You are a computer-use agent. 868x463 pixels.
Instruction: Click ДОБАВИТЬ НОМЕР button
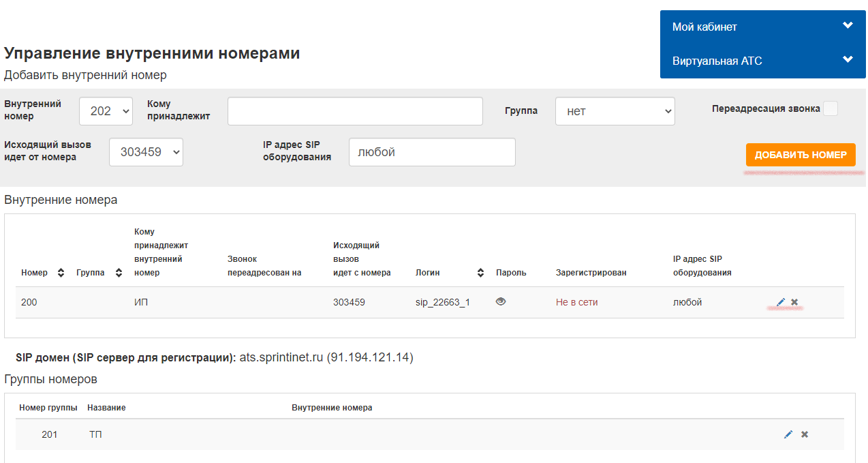[800, 155]
